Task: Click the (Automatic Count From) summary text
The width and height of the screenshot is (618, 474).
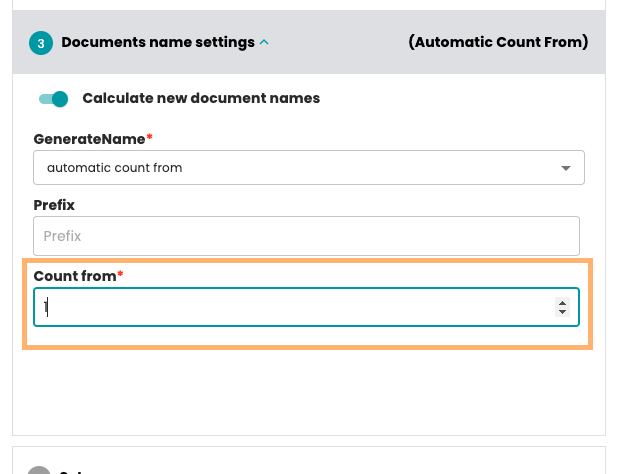Action: [498, 42]
